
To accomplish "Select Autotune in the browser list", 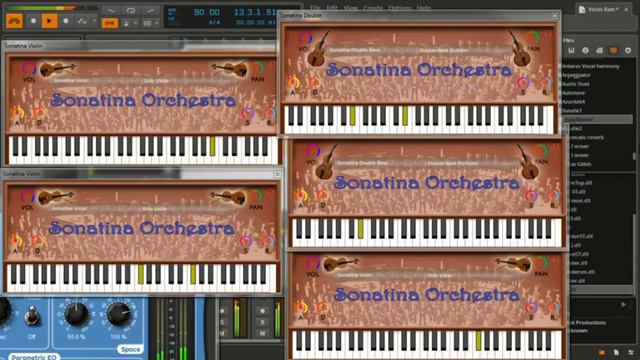I will 574,93.
